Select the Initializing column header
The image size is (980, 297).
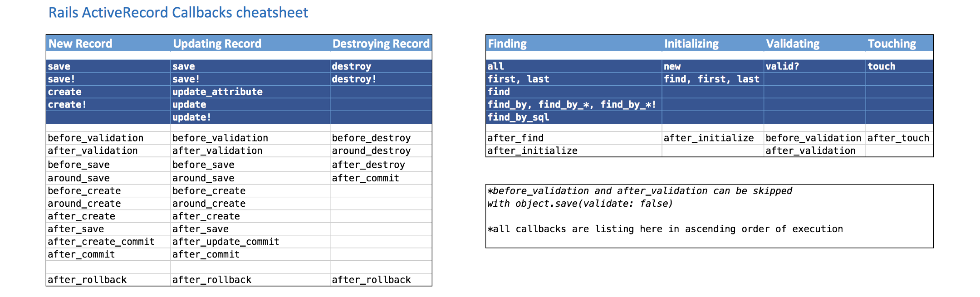[x=713, y=44]
